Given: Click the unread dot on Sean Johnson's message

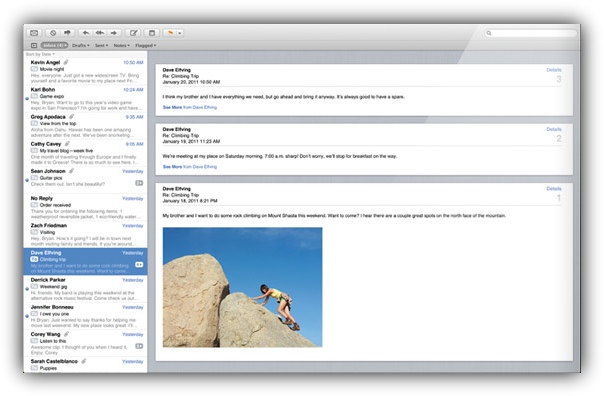Looking at the screenshot, I should 27,180.
